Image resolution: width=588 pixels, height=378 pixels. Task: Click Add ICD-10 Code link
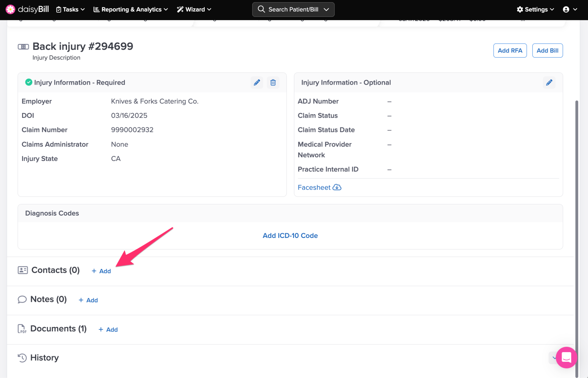coord(290,235)
